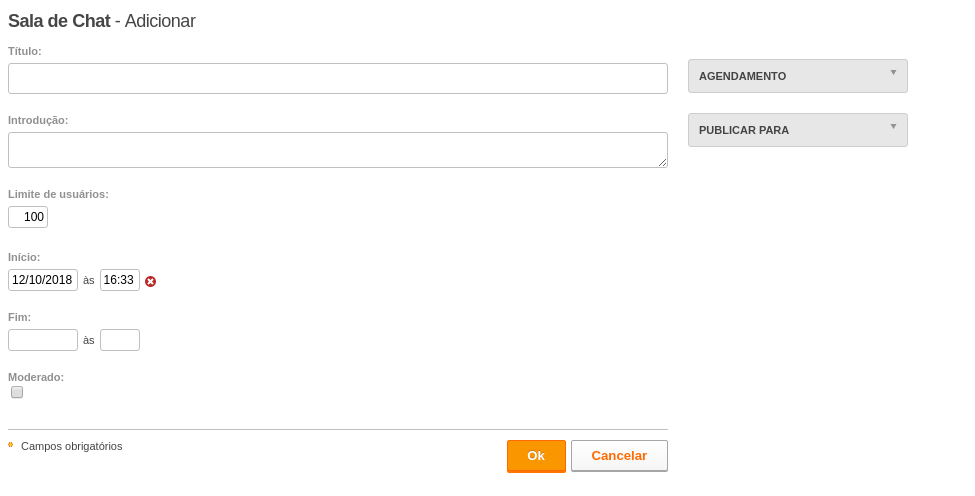
Task: Focus the Título text field
Action: (x=338, y=78)
